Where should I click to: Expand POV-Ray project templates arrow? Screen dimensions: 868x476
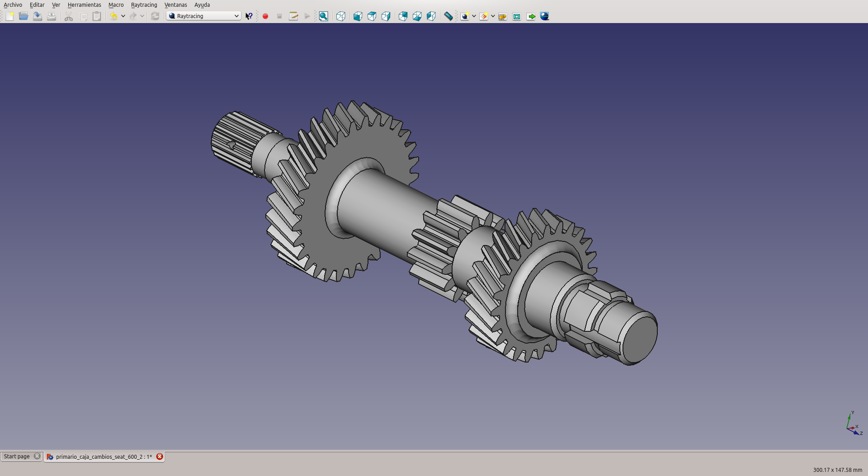point(474,16)
